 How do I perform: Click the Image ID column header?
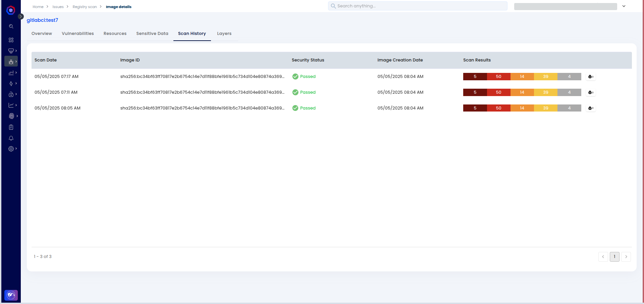130,60
